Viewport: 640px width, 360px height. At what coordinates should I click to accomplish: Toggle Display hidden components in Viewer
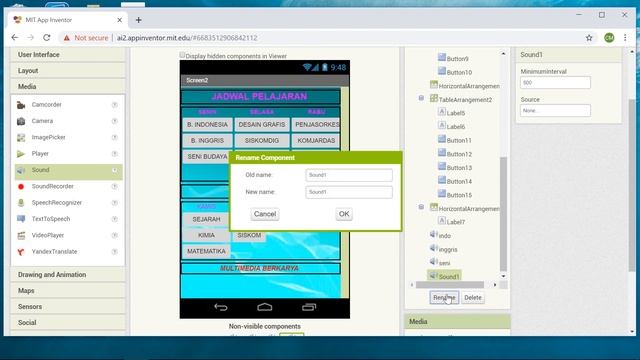(x=182, y=55)
